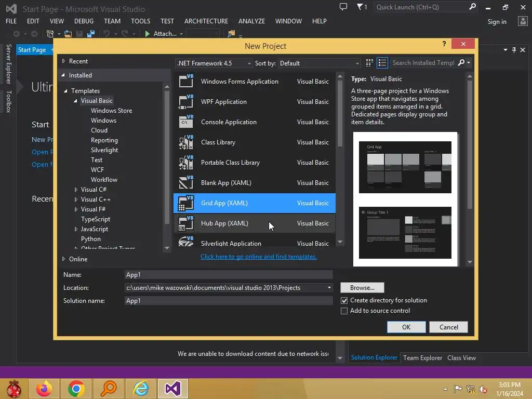Click Sign in
Screen dimensions: 532x399
[497, 22]
